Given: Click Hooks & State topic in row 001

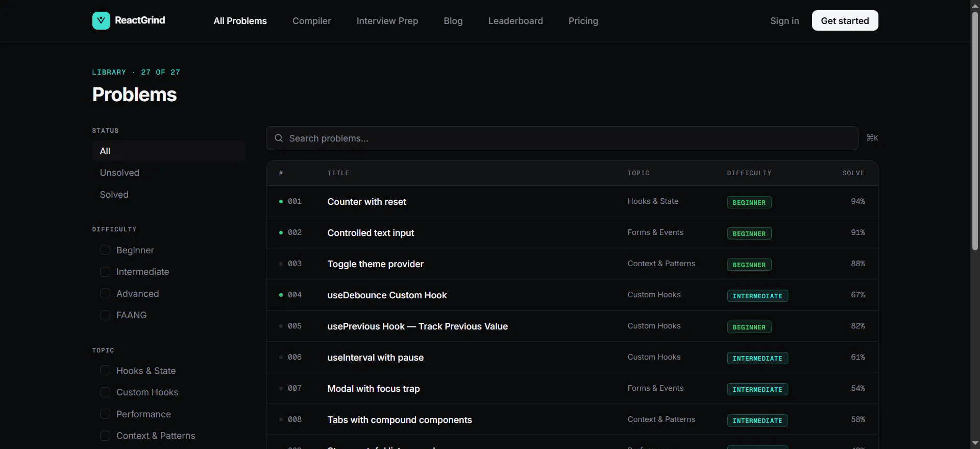Looking at the screenshot, I should click(x=653, y=201).
